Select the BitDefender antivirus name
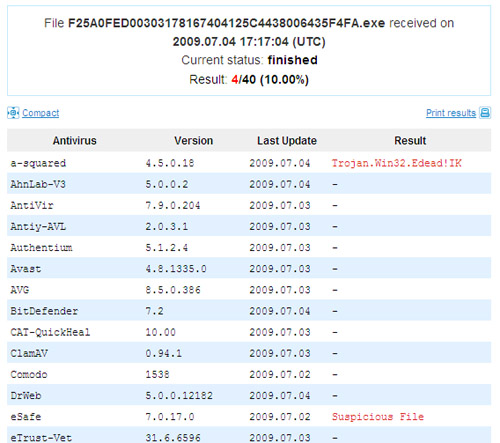Viewport: 500px width, 443px height. pyautogui.click(x=44, y=311)
